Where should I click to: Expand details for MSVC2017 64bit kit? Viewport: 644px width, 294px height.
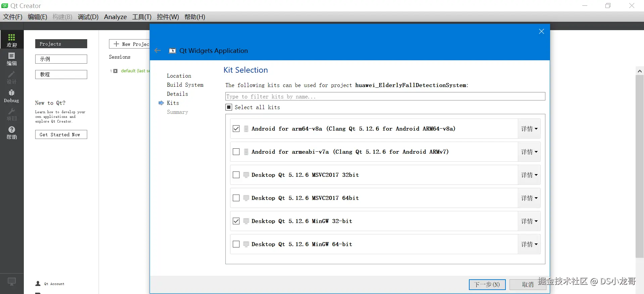[529, 198]
